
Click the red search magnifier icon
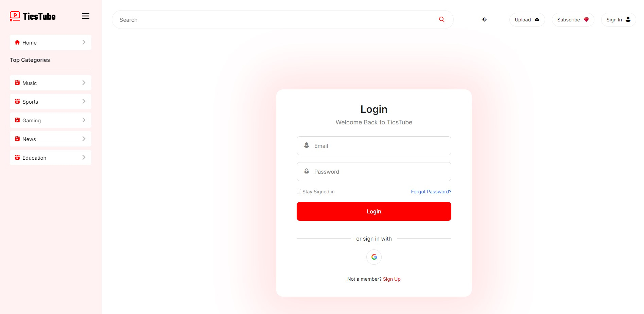[x=441, y=19]
